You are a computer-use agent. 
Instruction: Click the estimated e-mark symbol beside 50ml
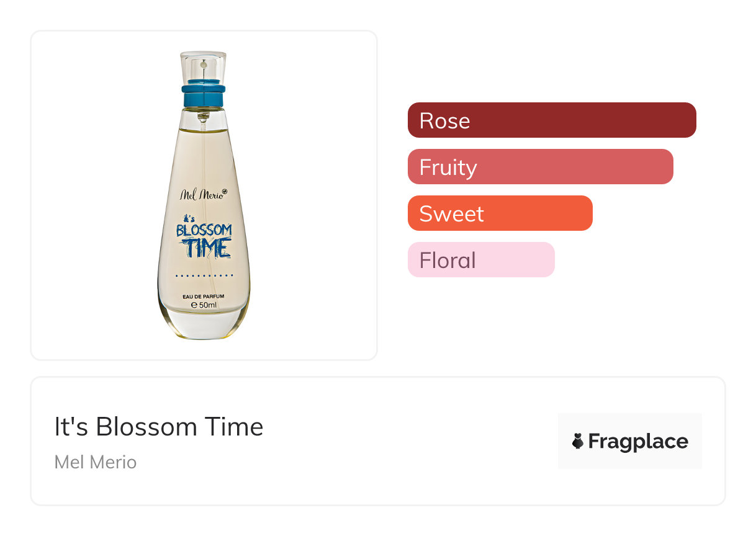194,305
